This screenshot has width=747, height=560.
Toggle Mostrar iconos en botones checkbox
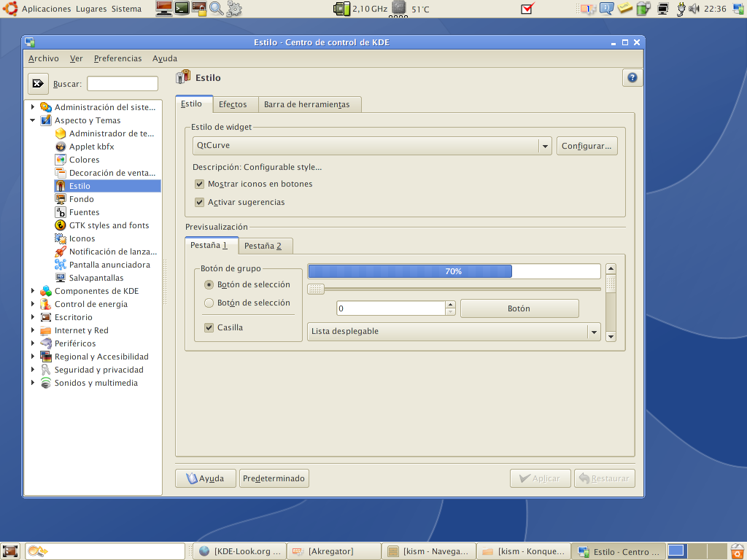(200, 184)
